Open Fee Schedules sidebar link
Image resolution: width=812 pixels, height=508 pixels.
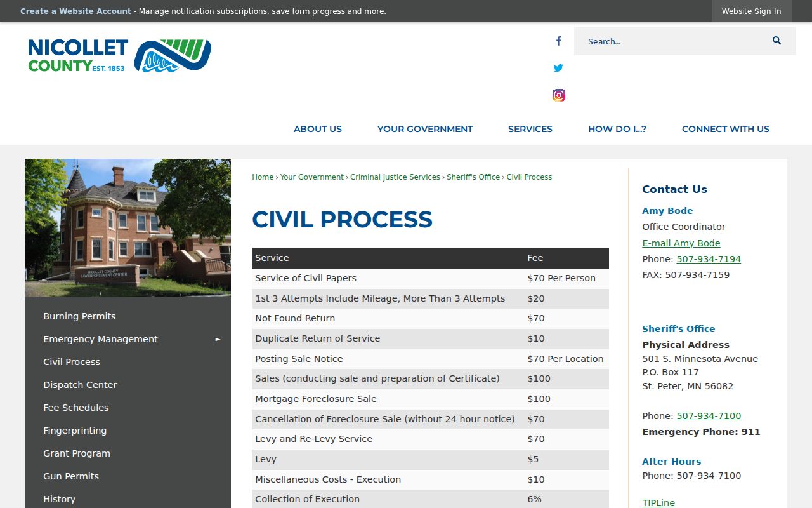tap(76, 408)
